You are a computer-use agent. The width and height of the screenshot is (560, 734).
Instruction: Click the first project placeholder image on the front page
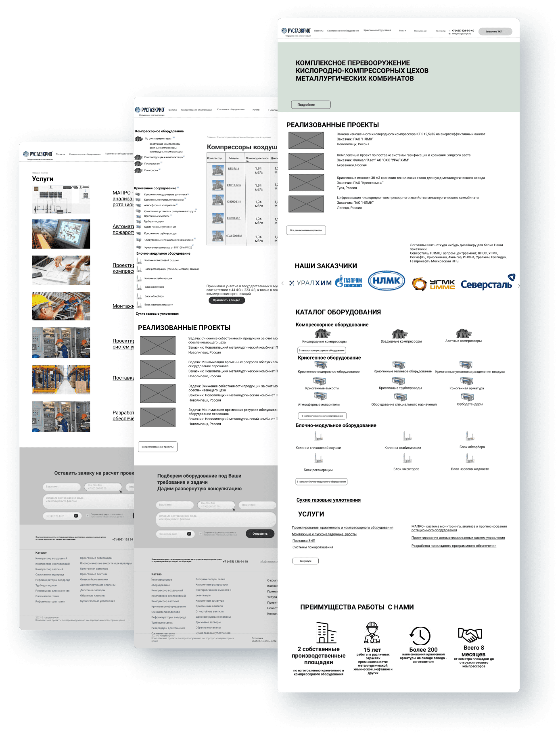[x=306, y=140]
